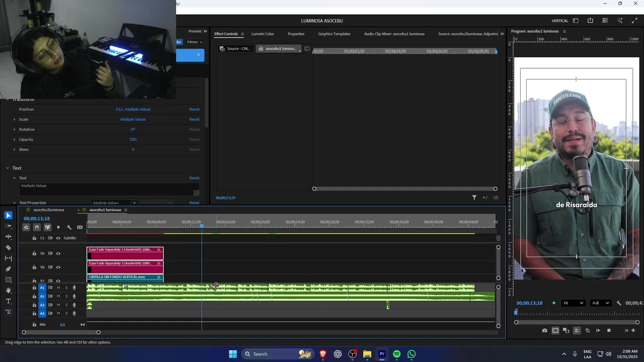
Task: Open WhatsApp from the taskbar
Action: (412, 354)
